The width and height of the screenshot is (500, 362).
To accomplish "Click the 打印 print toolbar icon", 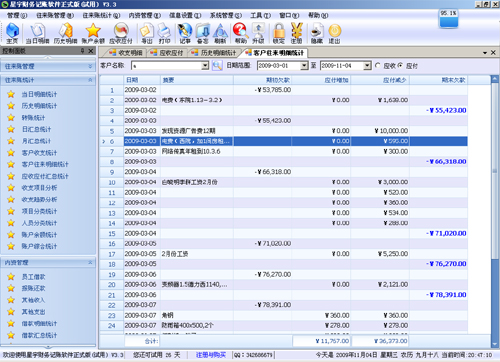I will pos(164,33).
